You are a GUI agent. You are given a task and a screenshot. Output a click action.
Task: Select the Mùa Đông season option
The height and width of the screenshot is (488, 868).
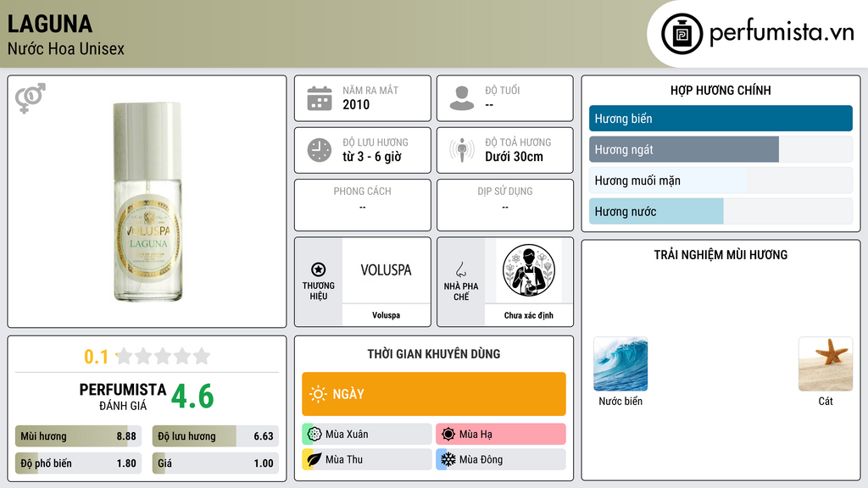pyautogui.click(x=501, y=459)
